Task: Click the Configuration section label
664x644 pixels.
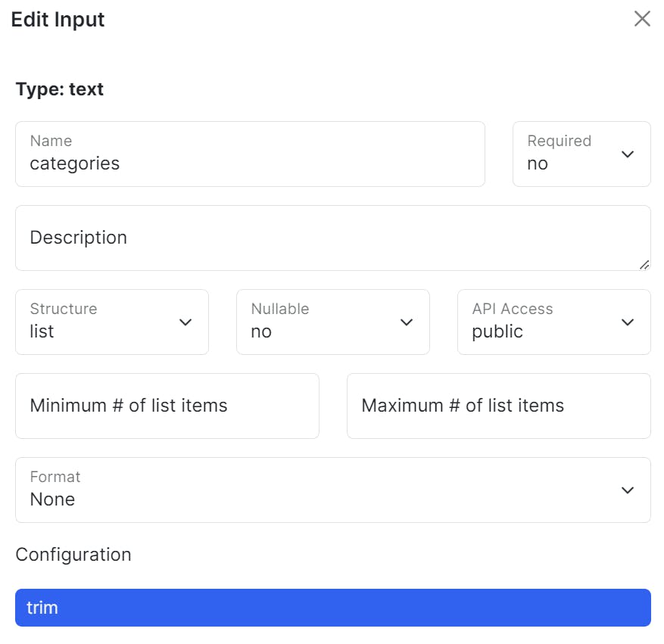Action: [73, 555]
